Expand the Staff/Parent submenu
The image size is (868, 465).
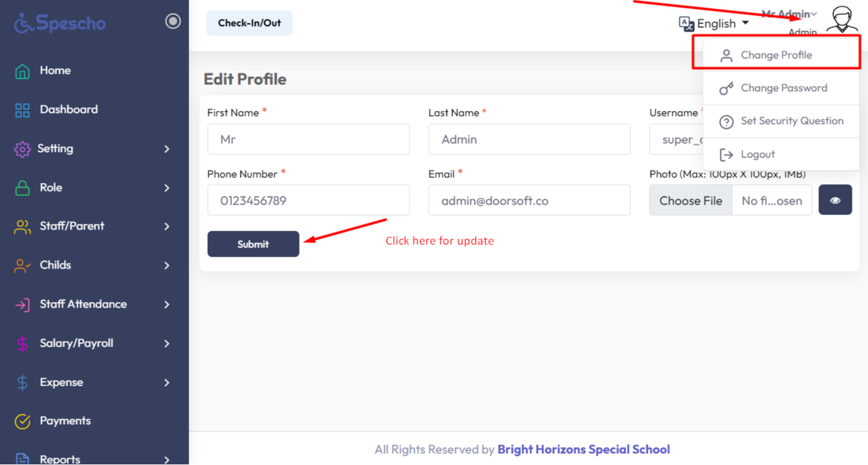(x=166, y=227)
